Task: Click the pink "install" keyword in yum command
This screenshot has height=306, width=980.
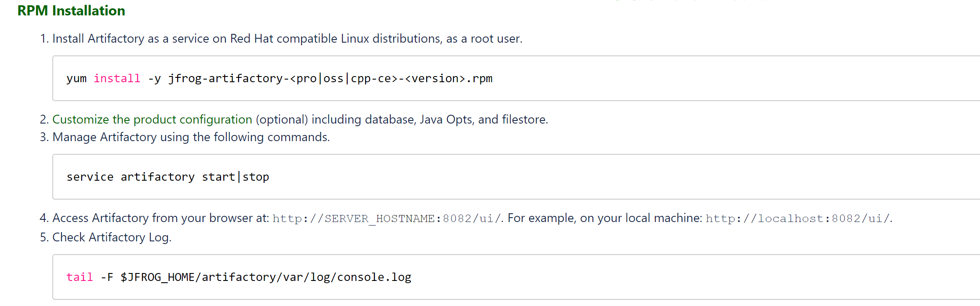Action: coord(117,79)
